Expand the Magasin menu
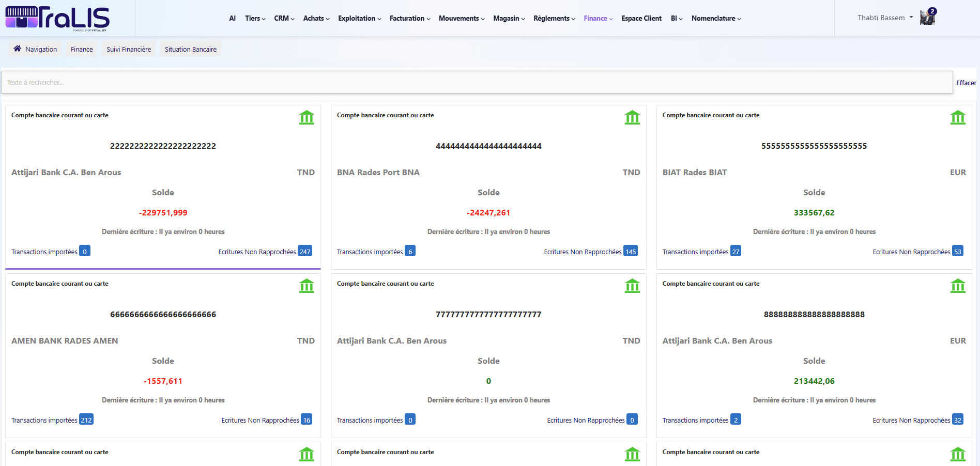 pos(509,18)
